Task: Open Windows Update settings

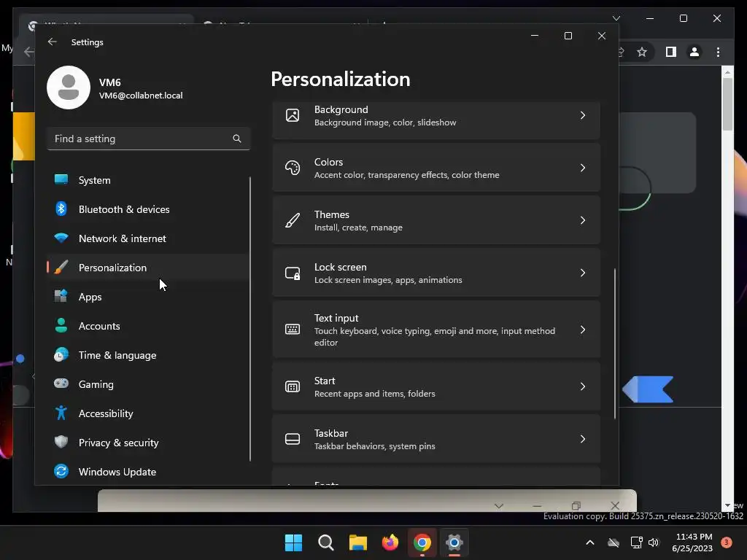Action: pos(147,472)
